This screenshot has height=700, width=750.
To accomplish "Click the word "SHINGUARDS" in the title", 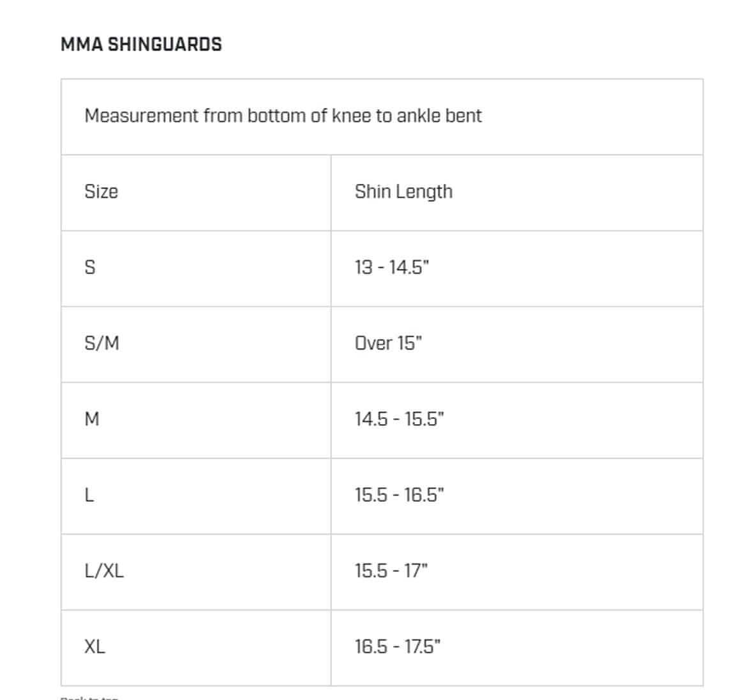I will point(165,44).
